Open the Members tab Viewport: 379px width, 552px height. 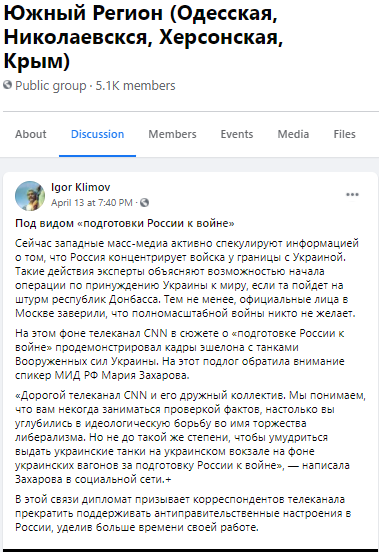(172, 134)
